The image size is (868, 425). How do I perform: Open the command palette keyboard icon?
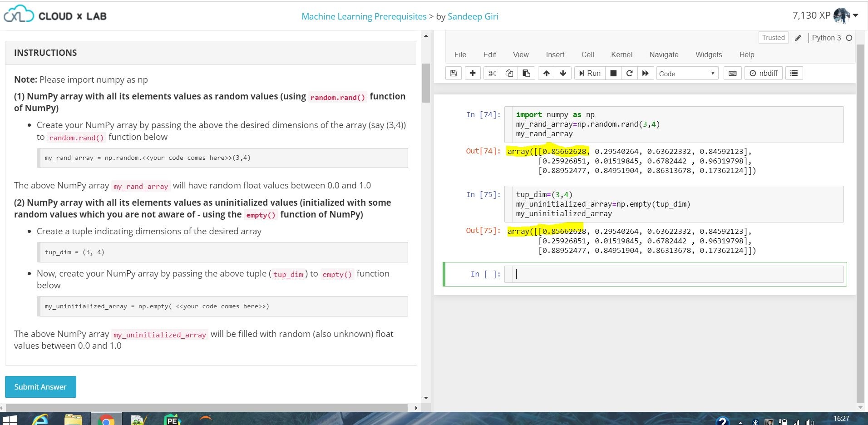[732, 74]
